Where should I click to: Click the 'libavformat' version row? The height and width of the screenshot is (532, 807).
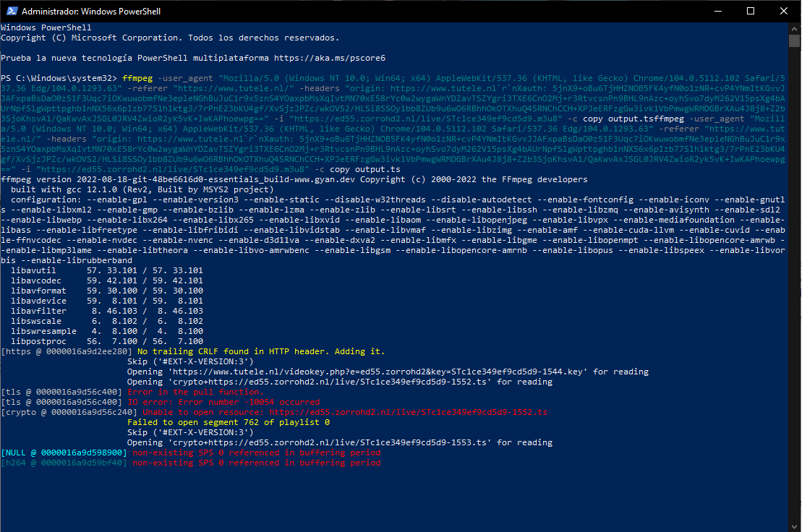coord(107,291)
